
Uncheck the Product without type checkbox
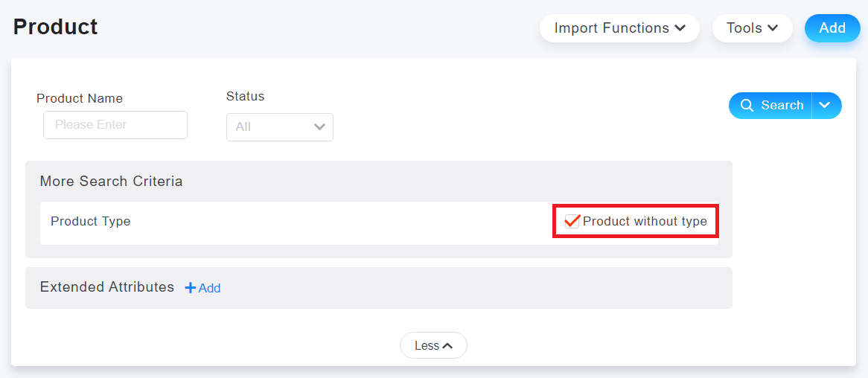[572, 222]
